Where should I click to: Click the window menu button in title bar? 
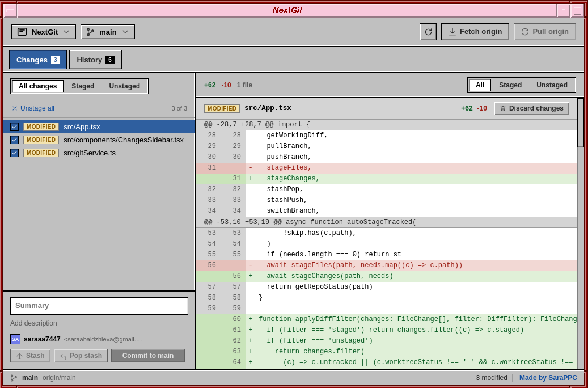tap(11, 11)
